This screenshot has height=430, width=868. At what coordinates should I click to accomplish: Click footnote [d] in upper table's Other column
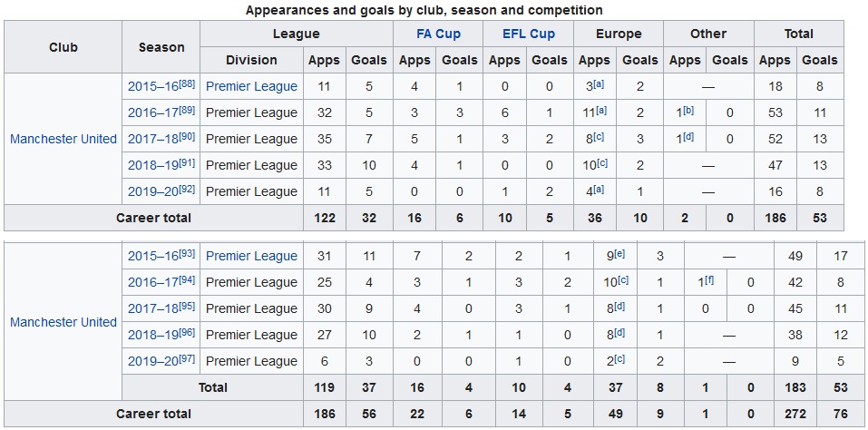689,136
